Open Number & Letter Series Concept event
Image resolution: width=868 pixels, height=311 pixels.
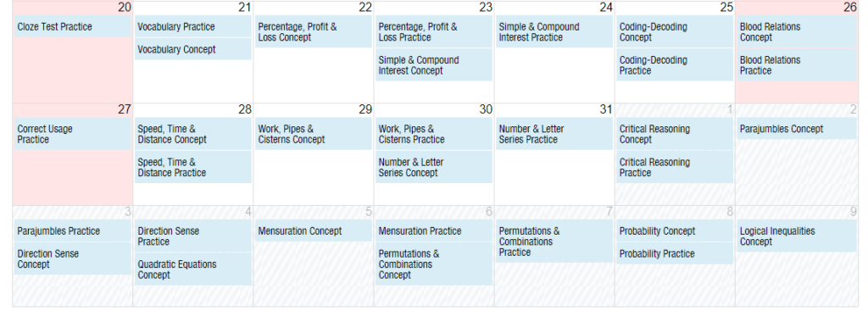point(433,167)
